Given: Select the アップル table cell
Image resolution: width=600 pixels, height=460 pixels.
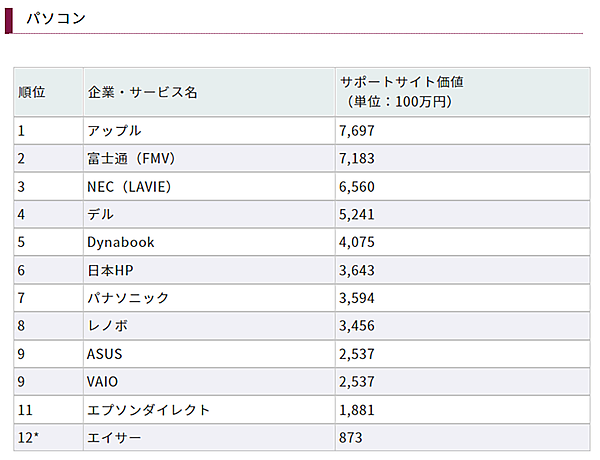Looking at the screenshot, I should pos(115,131).
